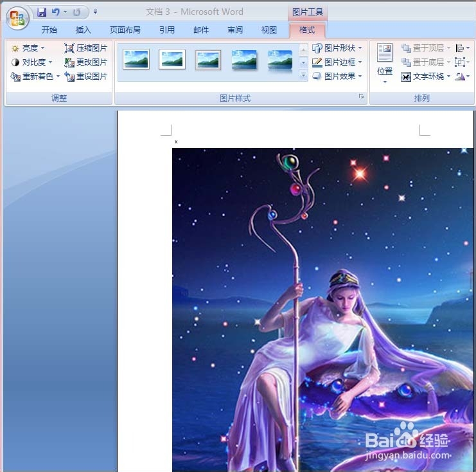Click the 对比度 half-circle icon
This screenshot has height=472, width=476.
point(15,62)
